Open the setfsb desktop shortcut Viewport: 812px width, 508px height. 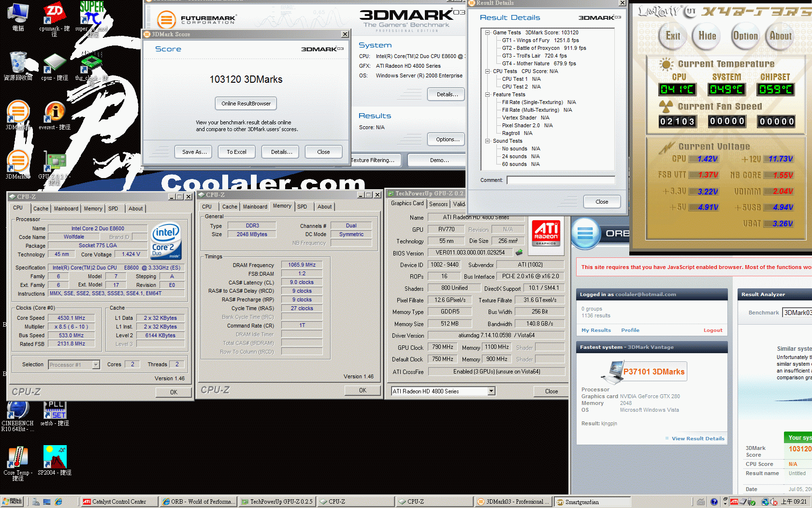click(x=55, y=414)
